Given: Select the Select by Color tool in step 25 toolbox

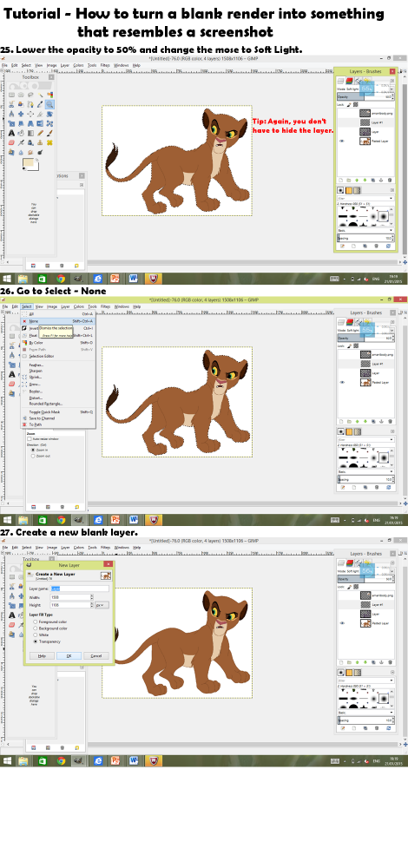Looking at the screenshot, I should 49,95.
